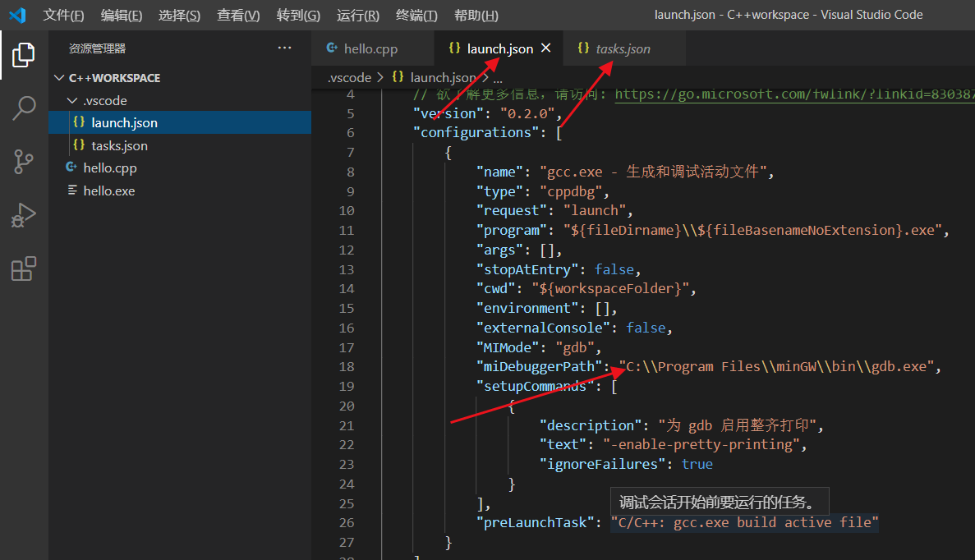Click the "version" 0.2.0 value
Image resolution: width=975 pixels, height=560 pixels.
(527, 113)
